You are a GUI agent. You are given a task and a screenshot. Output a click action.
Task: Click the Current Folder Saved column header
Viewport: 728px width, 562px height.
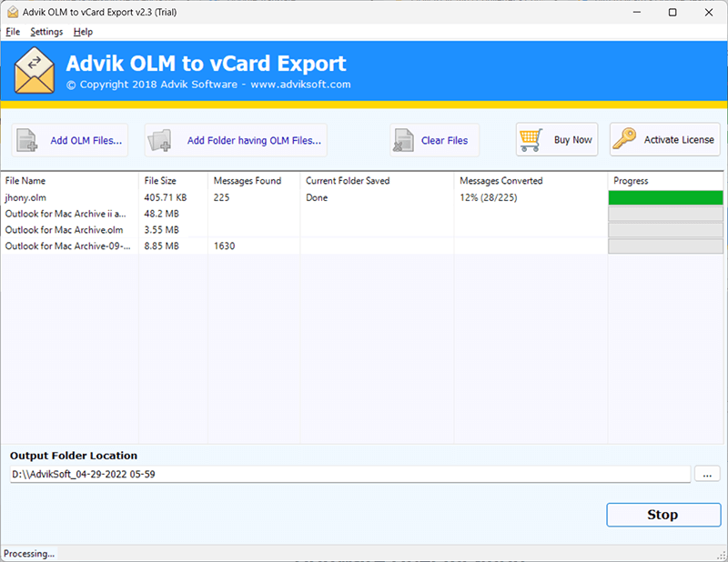pyautogui.click(x=377, y=181)
